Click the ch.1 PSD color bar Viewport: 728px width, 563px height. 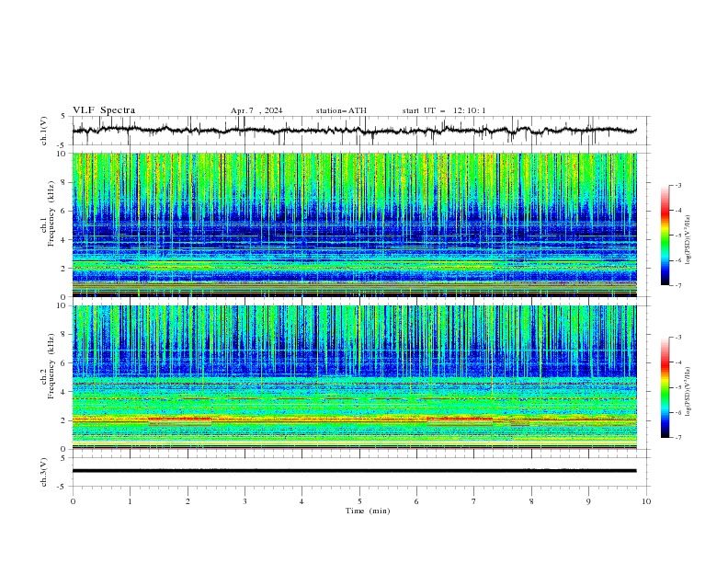pyautogui.click(x=665, y=236)
